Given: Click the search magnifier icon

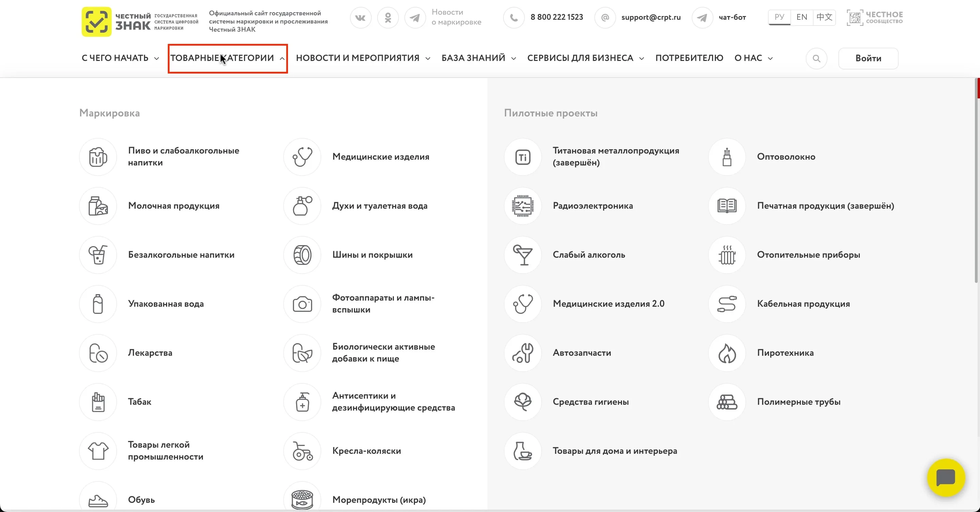Looking at the screenshot, I should click(x=816, y=58).
